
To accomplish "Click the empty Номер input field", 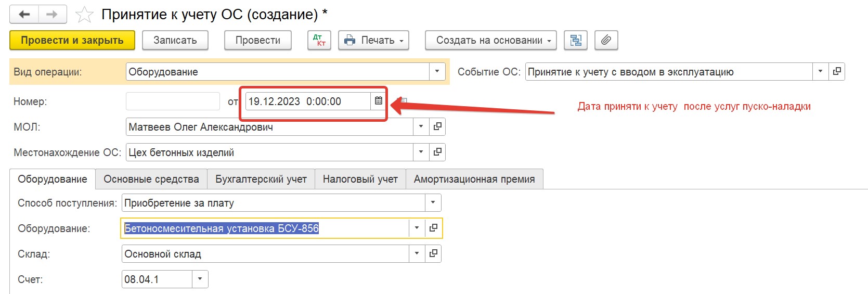I will (173, 101).
